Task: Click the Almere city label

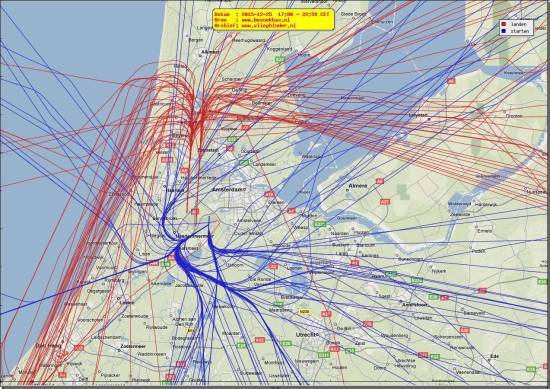Action: coord(357,186)
